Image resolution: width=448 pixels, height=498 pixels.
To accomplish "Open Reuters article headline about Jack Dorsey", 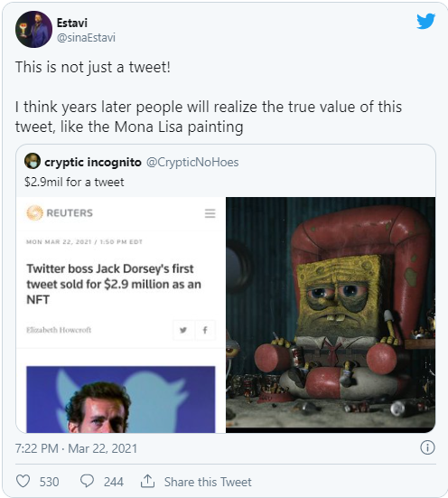I will 114,284.
